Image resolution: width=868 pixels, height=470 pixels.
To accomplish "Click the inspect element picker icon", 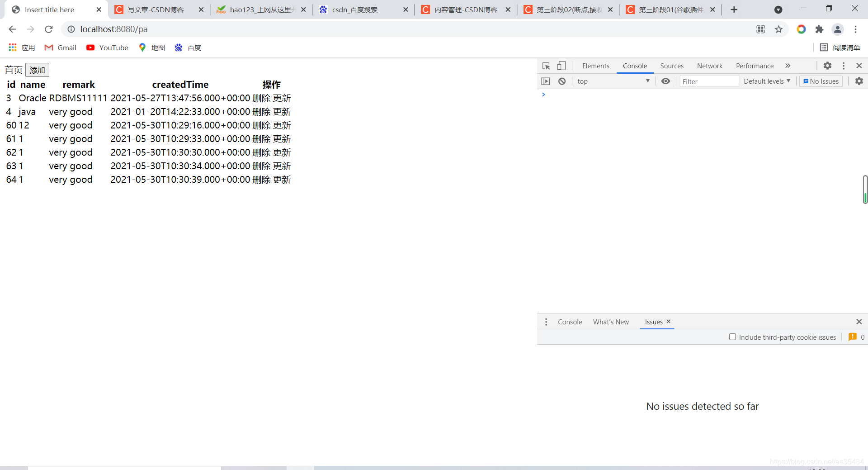I will pos(546,66).
